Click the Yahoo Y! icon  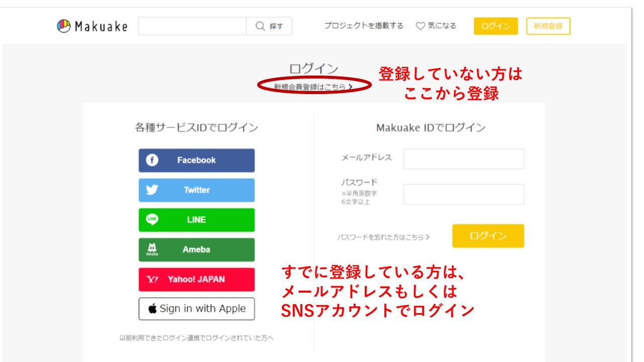coord(152,280)
